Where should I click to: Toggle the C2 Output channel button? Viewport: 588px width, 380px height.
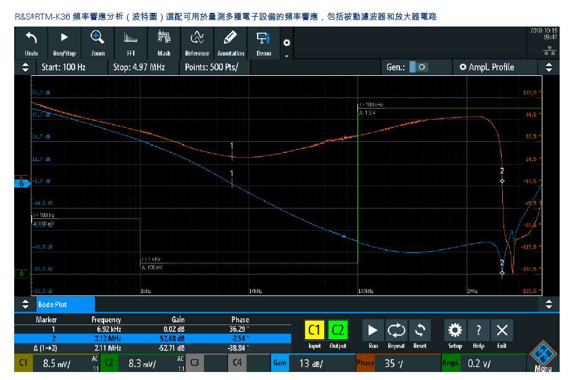338,331
